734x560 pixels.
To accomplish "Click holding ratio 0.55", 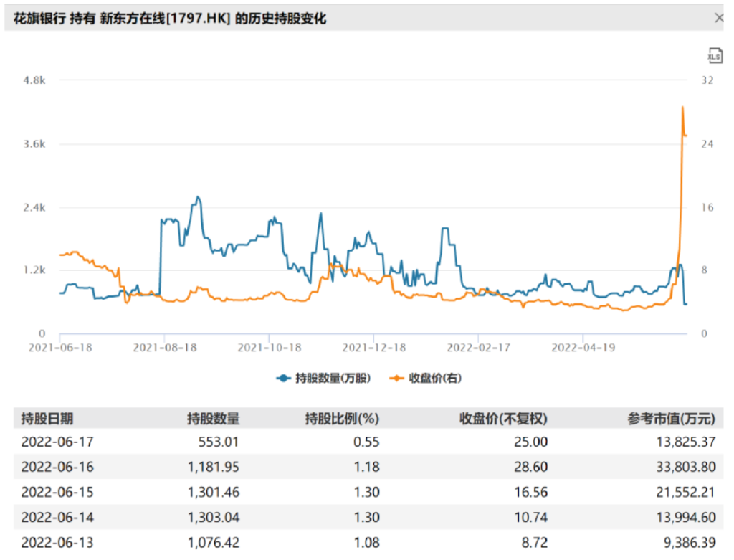I will [366, 442].
